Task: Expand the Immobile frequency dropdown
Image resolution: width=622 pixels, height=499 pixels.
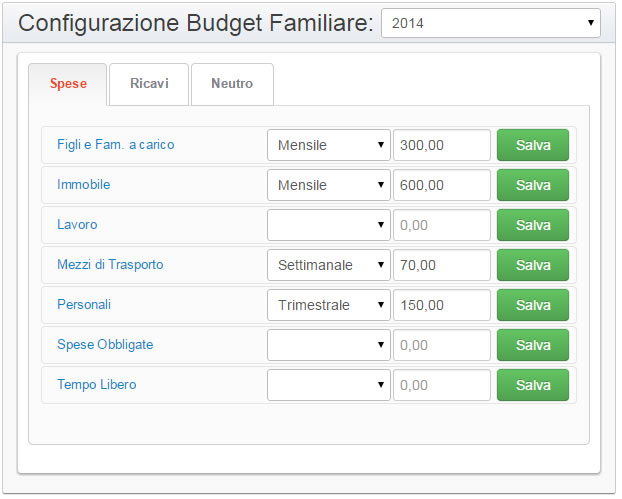Action: point(329,185)
